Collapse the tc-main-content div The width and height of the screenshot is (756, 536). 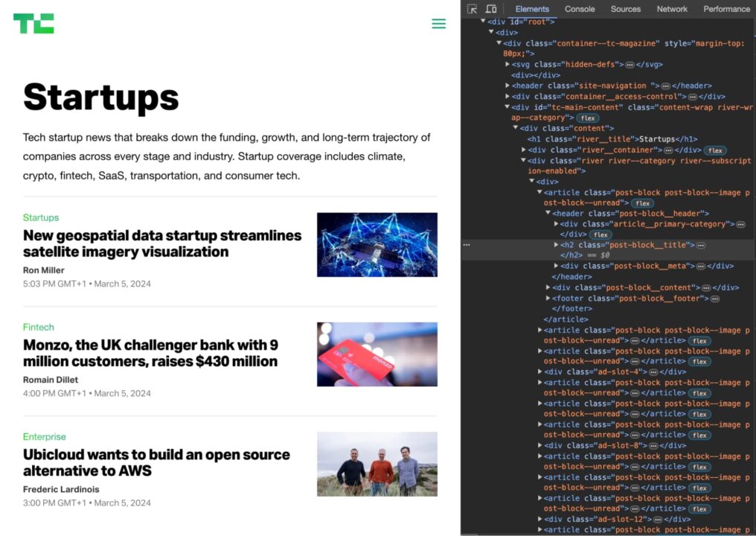(x=507, y=106)
